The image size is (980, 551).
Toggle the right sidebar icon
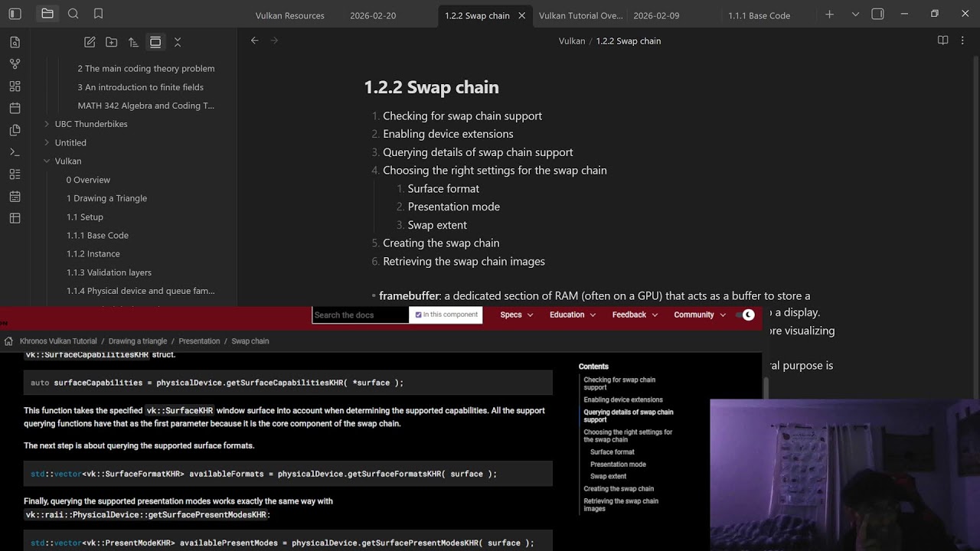coord(878,15)
